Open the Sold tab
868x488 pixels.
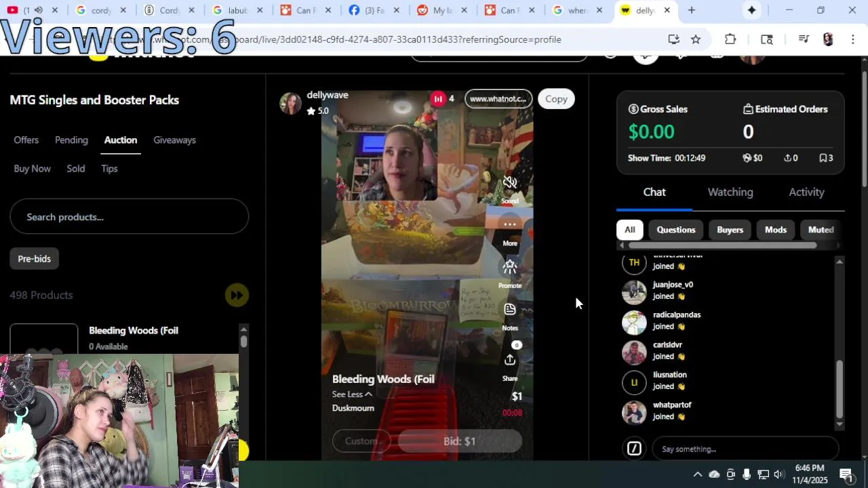tap(76, 168)
